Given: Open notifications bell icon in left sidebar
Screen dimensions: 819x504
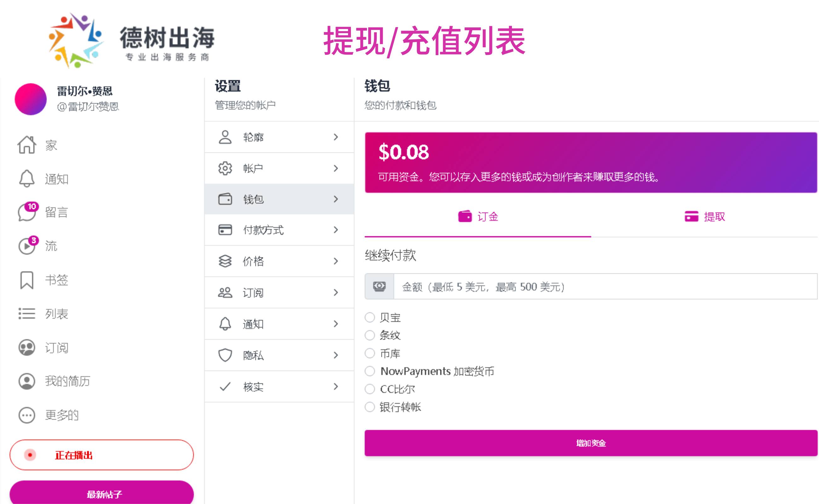Looking at the screenshot, I should coord(27,179).
